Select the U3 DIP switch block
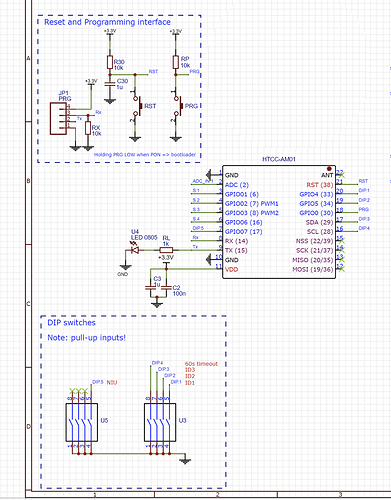Image resolution: width=391 pixels, height=500 pixels. point(160,422)
